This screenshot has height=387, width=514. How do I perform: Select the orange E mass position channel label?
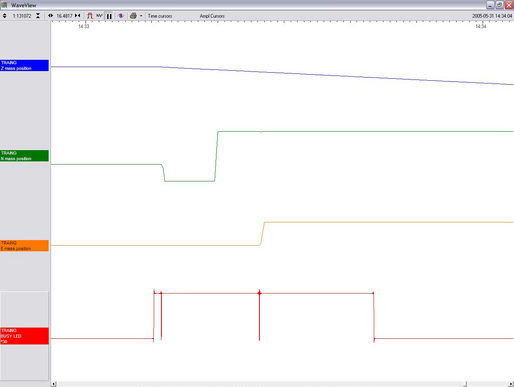click(24, 246)
